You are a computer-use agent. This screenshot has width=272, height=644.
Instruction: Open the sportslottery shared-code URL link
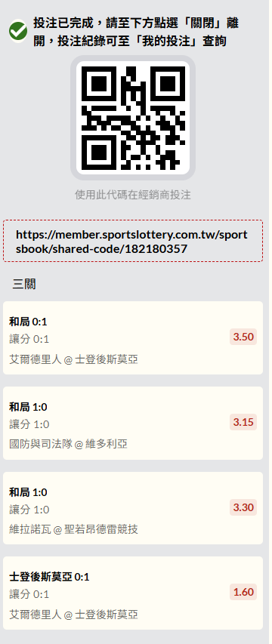[133, 241]
